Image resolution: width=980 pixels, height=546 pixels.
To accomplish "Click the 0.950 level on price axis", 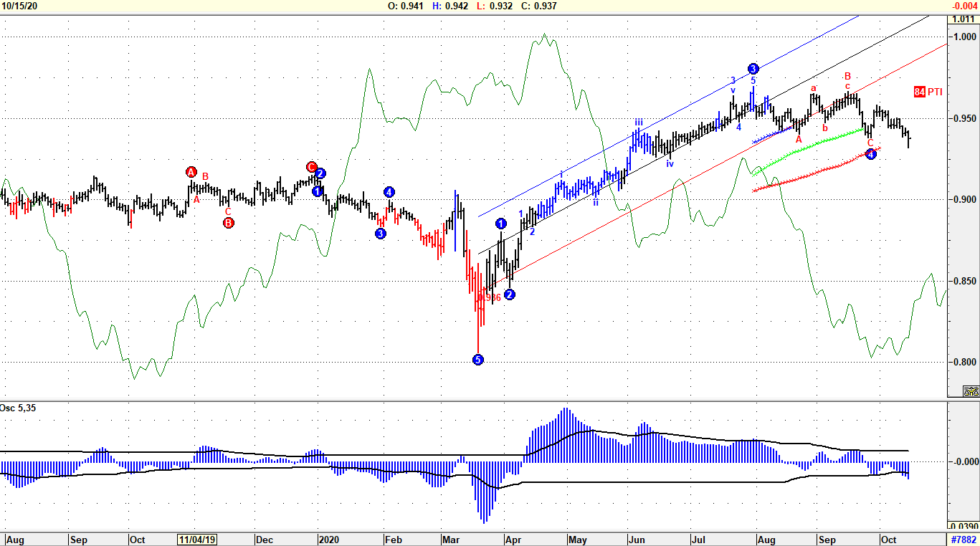I will 963,118.
